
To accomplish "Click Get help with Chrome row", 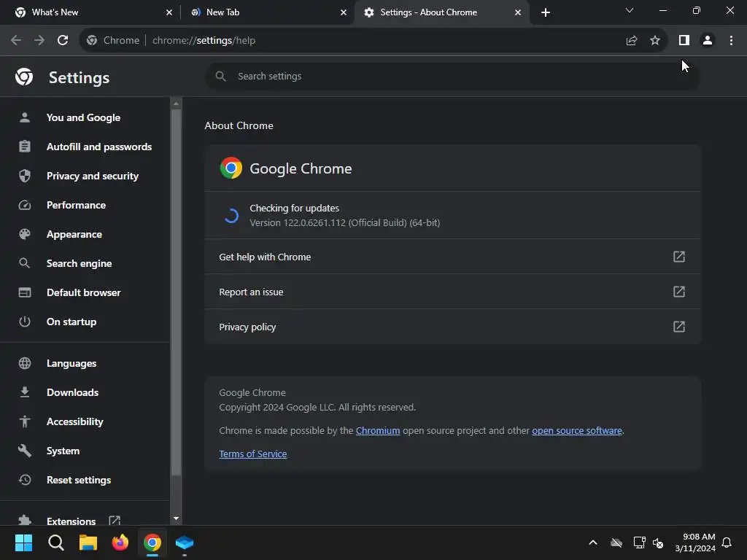I will [452, 257].
